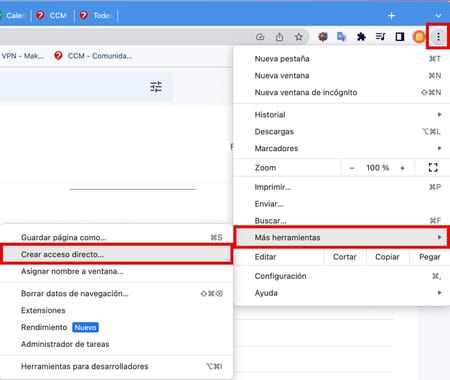Click the Google Translate extension icon

click(x=342, y=37)
